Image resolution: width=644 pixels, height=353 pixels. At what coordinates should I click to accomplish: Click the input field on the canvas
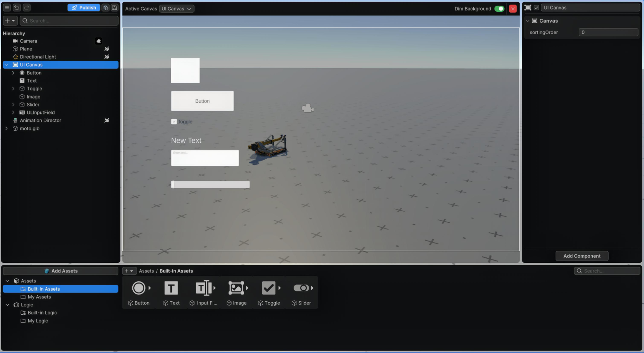pos(205,158)
